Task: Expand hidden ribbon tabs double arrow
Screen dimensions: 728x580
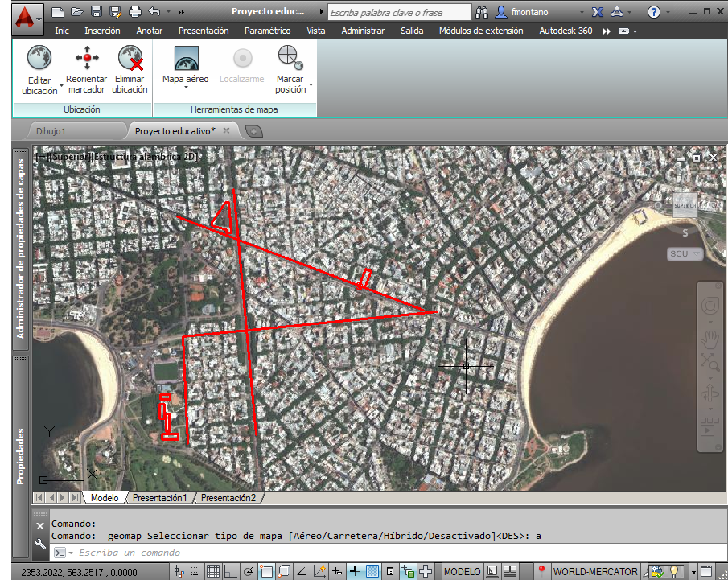Action: pos(607,31)
